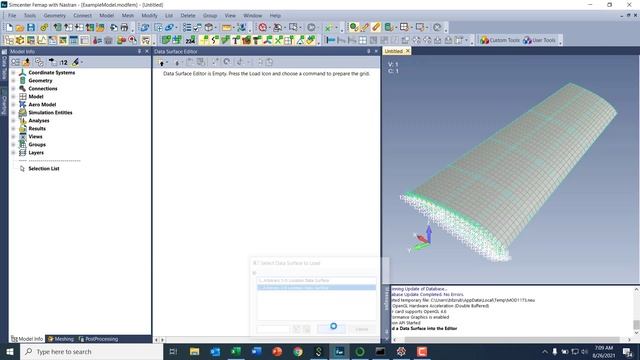
Task: Click Cancel in Select Data Surface dialog
Action: tap(362, 329)
